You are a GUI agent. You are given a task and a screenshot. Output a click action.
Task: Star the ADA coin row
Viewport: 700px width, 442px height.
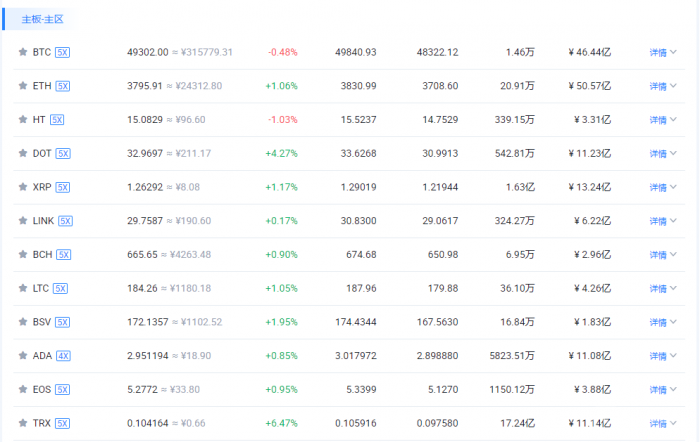pos(23,355)
